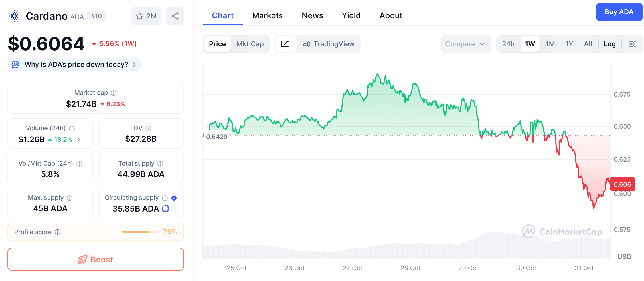This screenshot has width=644, height=281.
Task: Click the share icon button
Action: point(175,16)
